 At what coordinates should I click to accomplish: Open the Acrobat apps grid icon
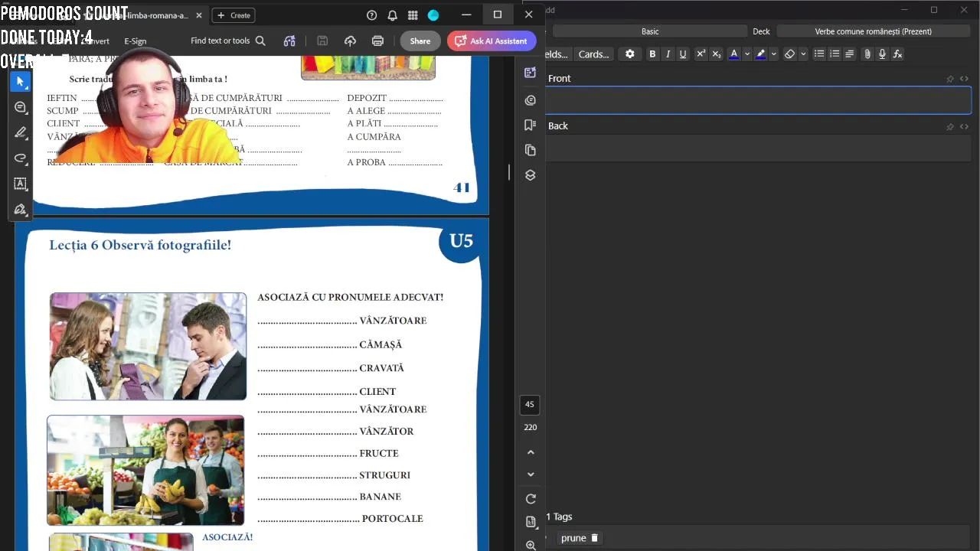pyautogui.click(x=413, y=15)
